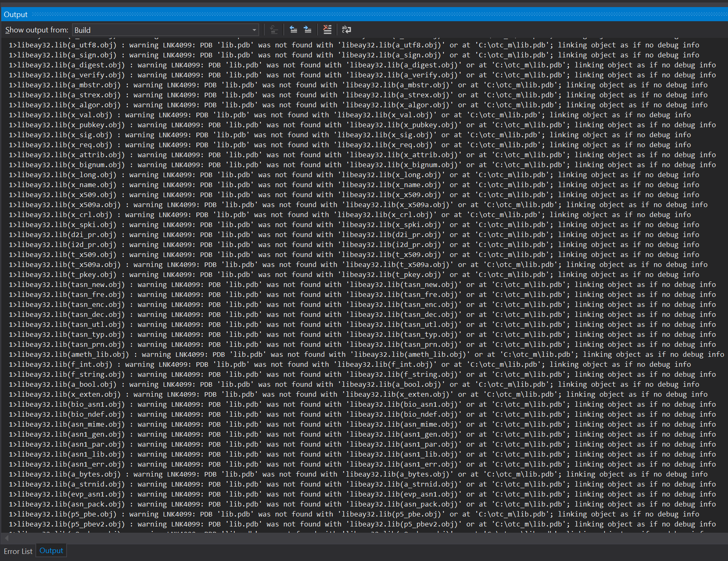Click the tasn_dec.obj warning line

[362, 314]
